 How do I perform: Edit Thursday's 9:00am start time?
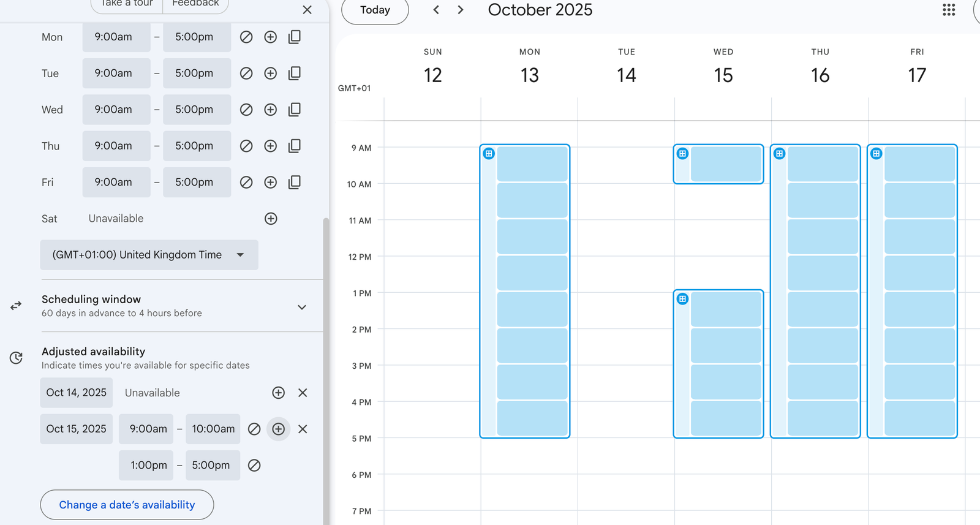[x=116, y=146]
